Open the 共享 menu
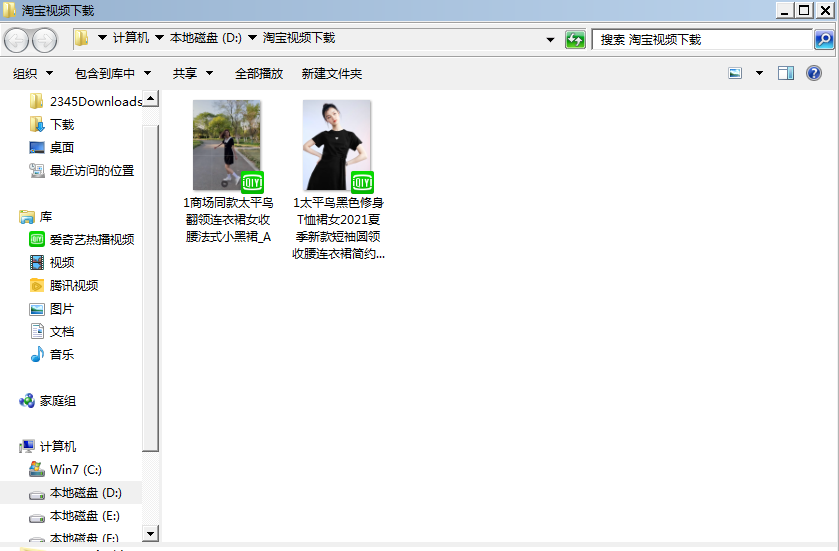This screenshot has width=839, height=551. (x=191, y=73)
